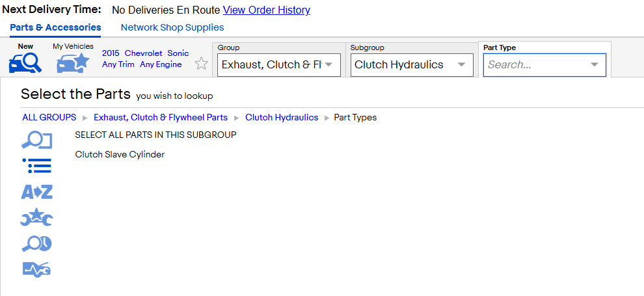Open the wrench with star icon
644x296 pixels.
(36, 217)
